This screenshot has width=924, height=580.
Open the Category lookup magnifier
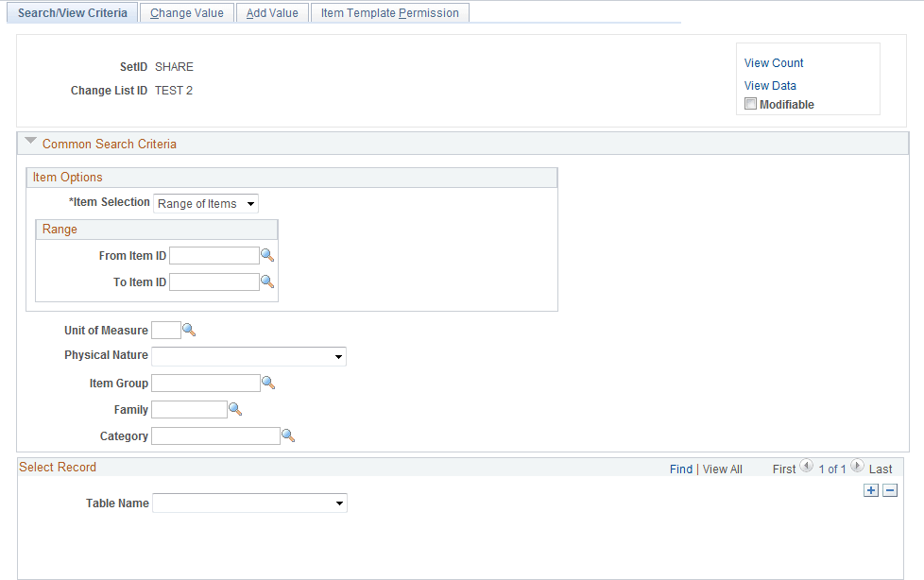pyautogui.click(x=286, y=435)
